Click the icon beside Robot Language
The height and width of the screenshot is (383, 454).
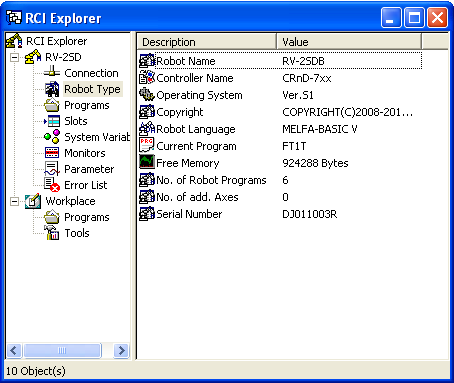coord(147,129)
